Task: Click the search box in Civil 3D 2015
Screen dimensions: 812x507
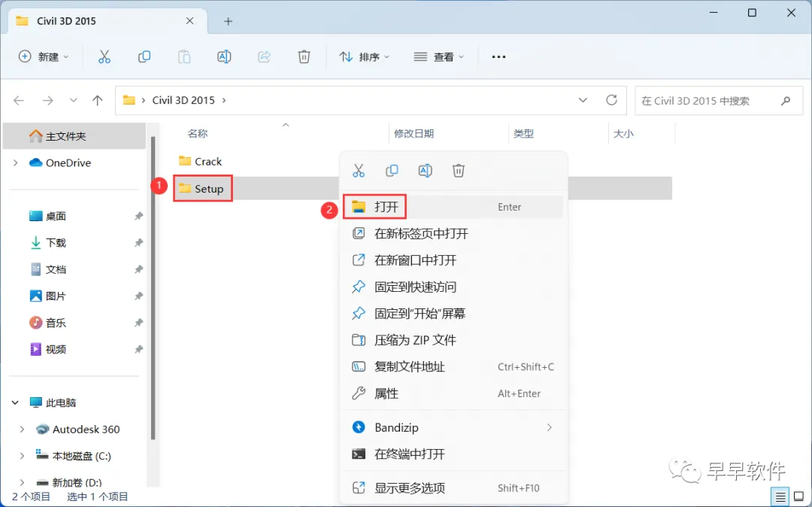Action: pyautogui.click(x=719, y=101)
